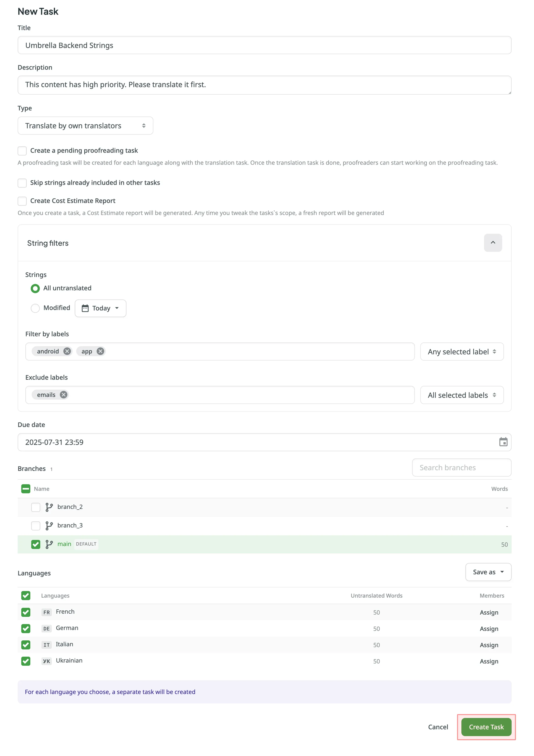534x756 pixels.
Task: Open the "Save as" dropdown
Action: (x=488, y=572)
